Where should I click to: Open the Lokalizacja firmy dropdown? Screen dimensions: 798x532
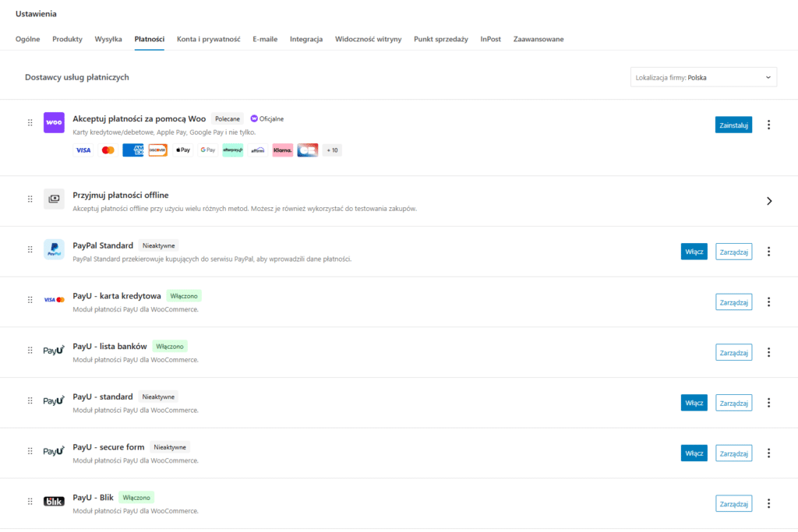703,77
